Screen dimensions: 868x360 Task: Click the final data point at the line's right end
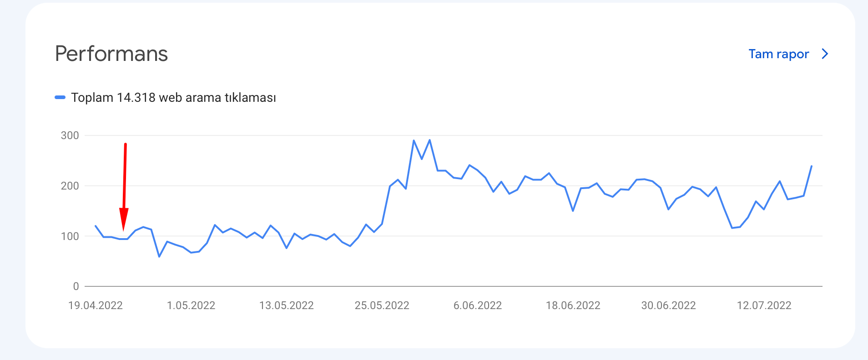click(x=812, y=166)
